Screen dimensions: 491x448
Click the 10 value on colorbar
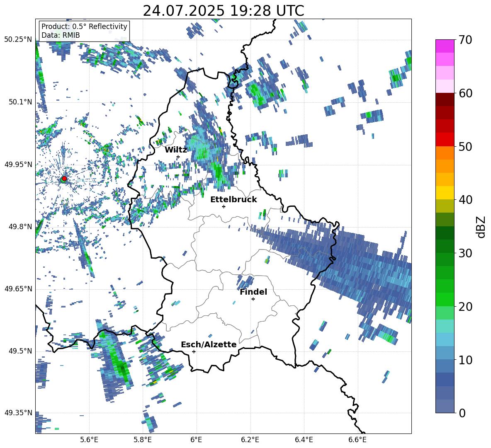(465, 360)
